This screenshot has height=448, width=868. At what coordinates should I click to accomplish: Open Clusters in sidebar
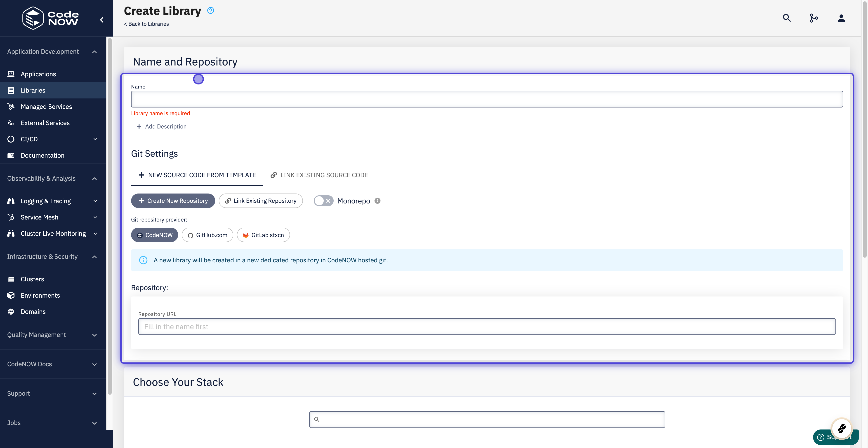[53, 279]
